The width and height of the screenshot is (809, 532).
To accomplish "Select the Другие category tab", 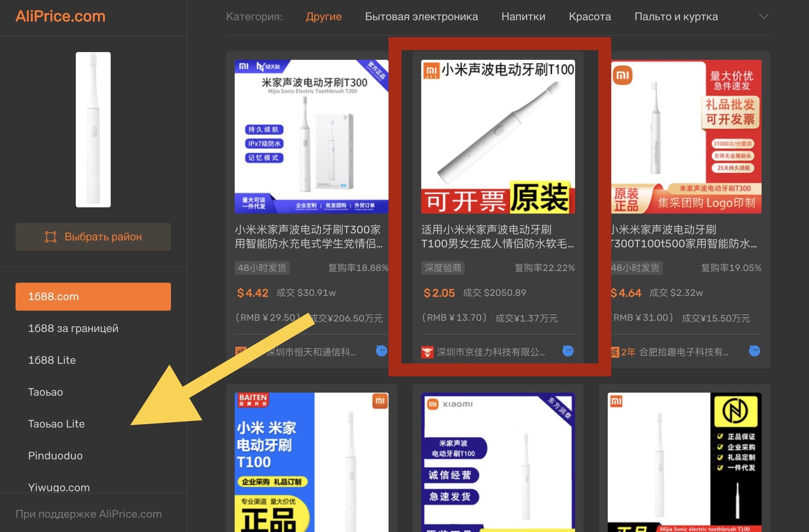I will coord(324,17).
